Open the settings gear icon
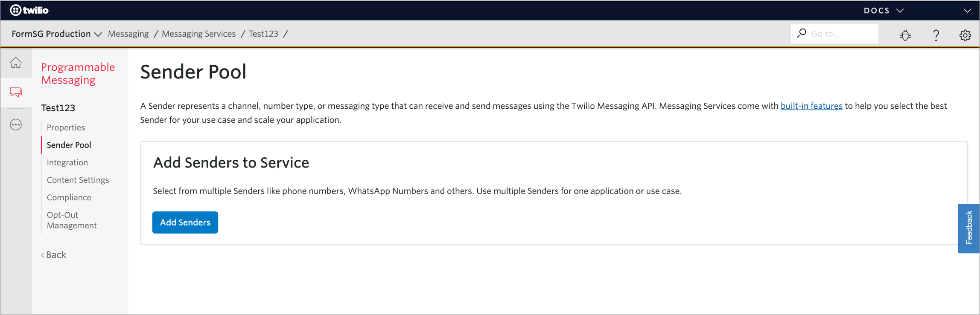 click(x=965, y=35)
